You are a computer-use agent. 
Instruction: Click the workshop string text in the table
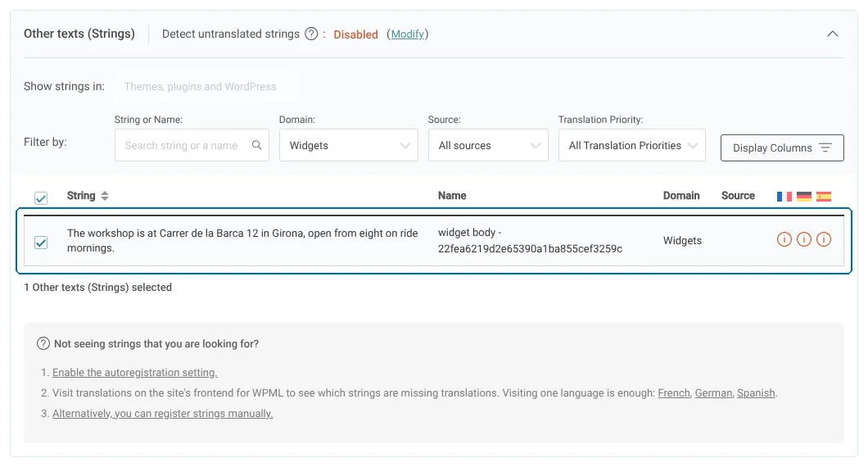[242, 240]
